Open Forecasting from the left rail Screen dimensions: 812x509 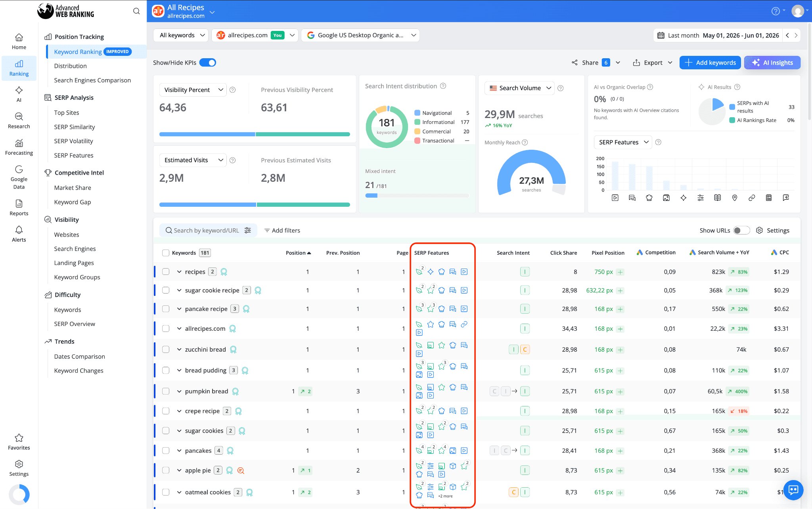pos(19,147)
